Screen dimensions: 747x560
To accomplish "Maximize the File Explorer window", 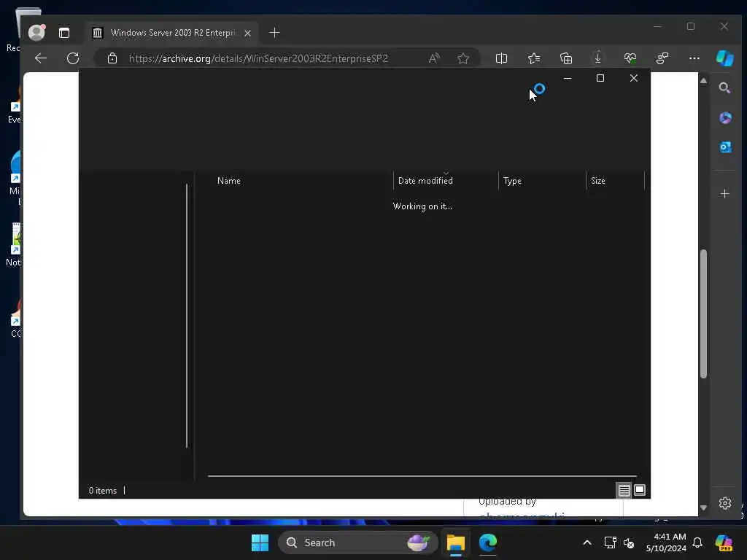I will click(x=600, y=78).
